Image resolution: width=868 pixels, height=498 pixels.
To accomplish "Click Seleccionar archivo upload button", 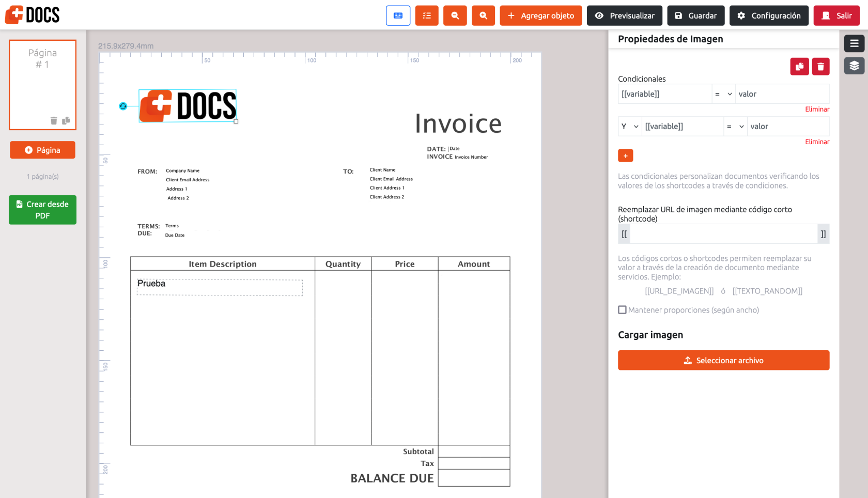I will (723, 360).
